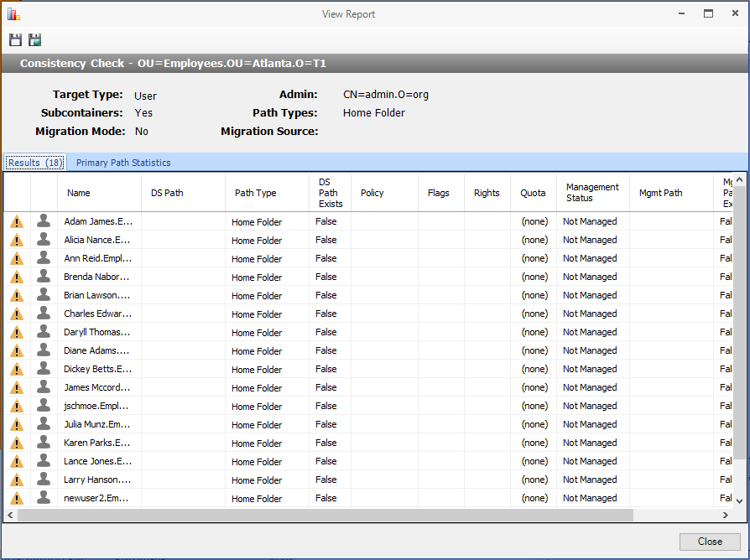750x560 pixels.
Task: Open the Results (18) tab
Action: [x=35, y=163]
